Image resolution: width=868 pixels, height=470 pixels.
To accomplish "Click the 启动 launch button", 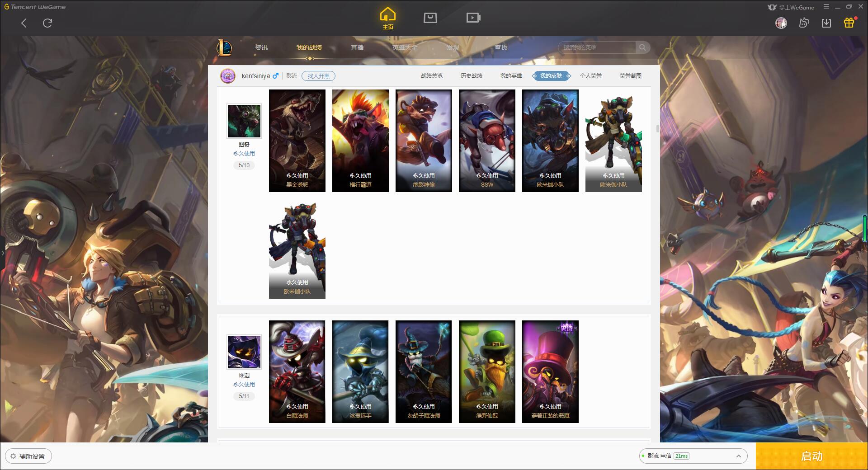I will (x=812, y=456).
